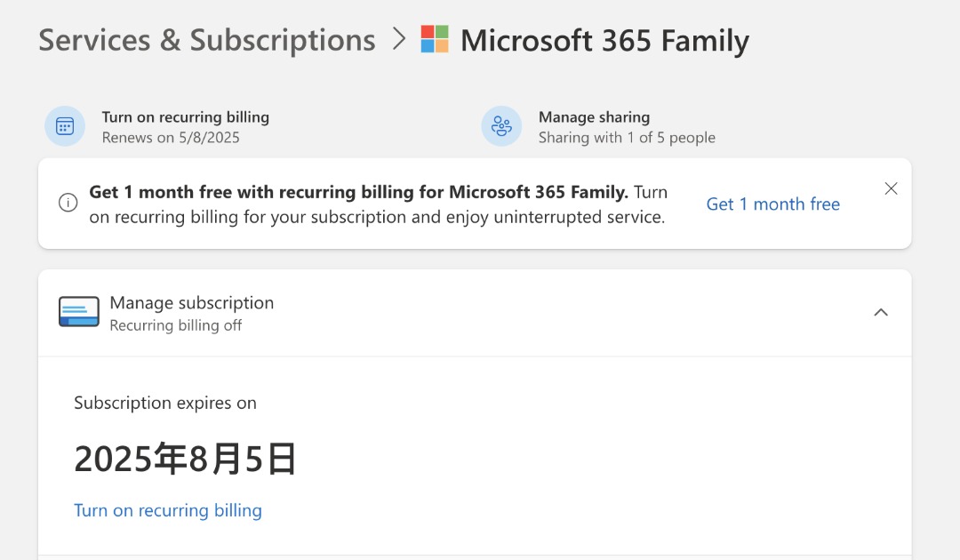Screen dimensions: 960x560
Task: Click the subscription expiry date 2025年8月5日
Action: 185,457
